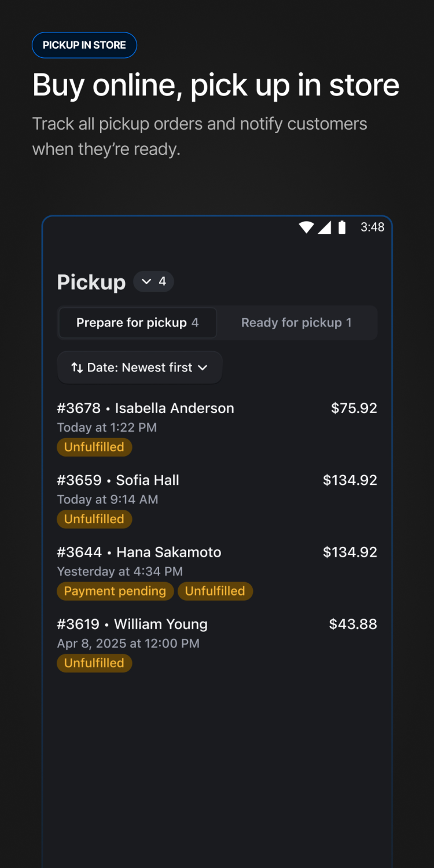Viewport: 434px width, 868px height.
Task: Tap the battery status icon
Action: pos(342,227)
